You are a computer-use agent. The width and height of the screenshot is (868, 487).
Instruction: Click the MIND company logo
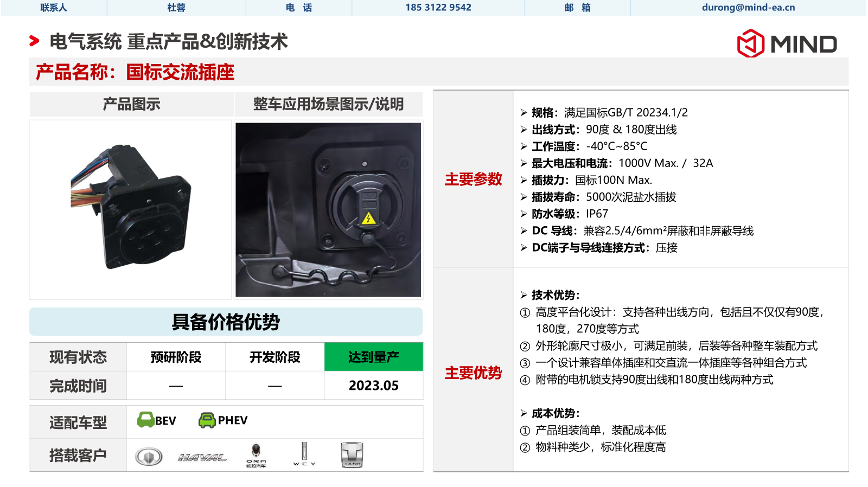[x=787, y=44]
